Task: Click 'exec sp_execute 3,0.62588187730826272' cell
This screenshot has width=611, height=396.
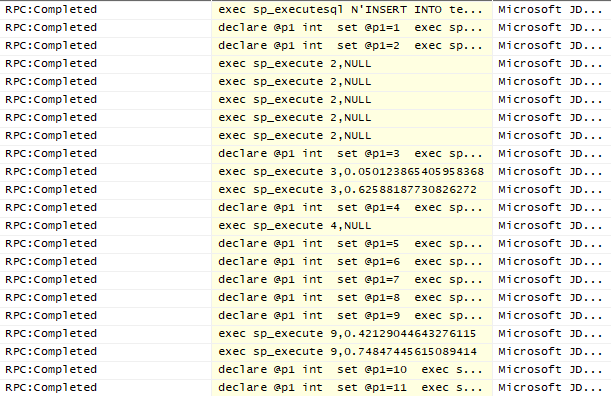Action: point(352,190)
